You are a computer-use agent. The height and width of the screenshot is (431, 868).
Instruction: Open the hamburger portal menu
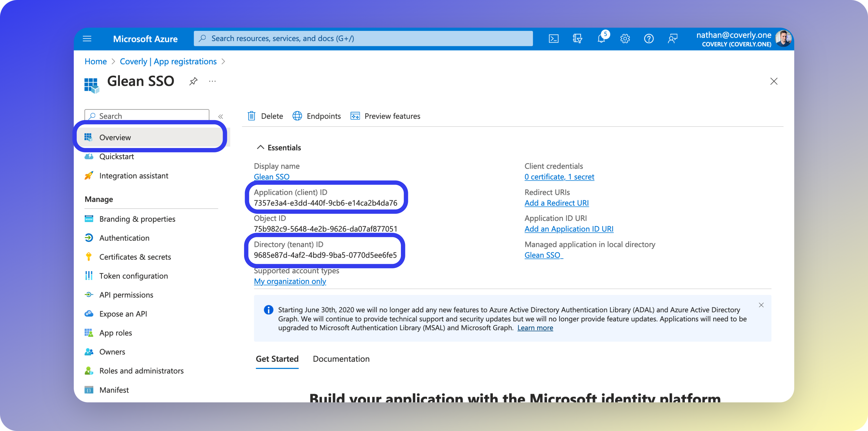pos(87,39)
